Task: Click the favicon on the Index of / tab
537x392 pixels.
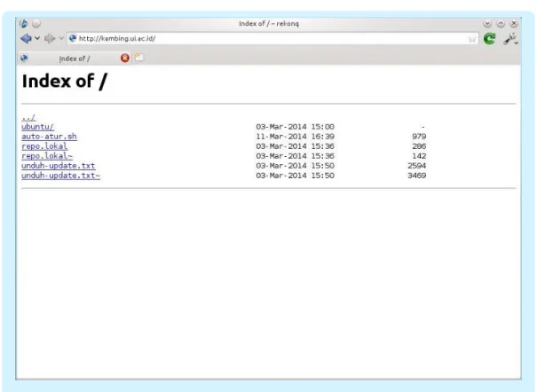Action: [x=24, y=59]
